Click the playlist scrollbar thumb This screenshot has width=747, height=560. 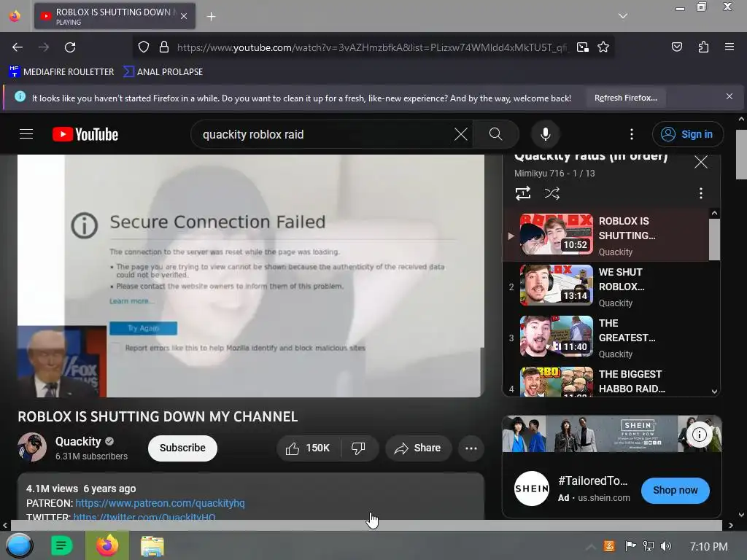click(x=713, y=239)
